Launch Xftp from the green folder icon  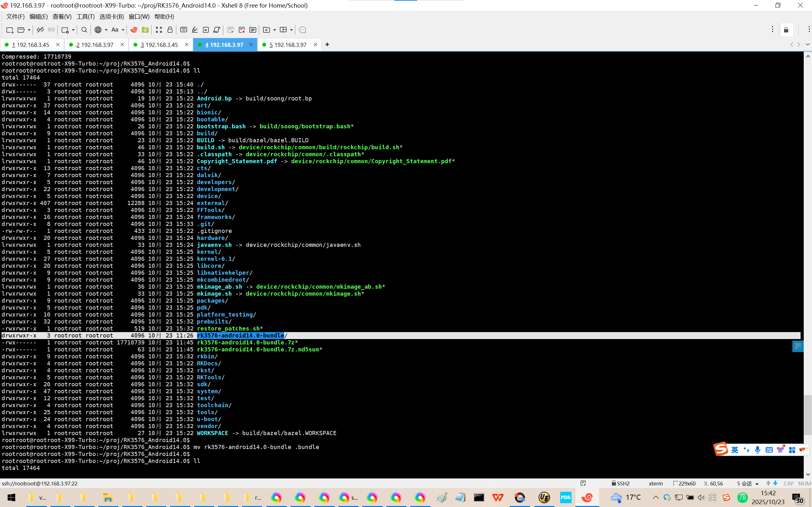(145, 30)
